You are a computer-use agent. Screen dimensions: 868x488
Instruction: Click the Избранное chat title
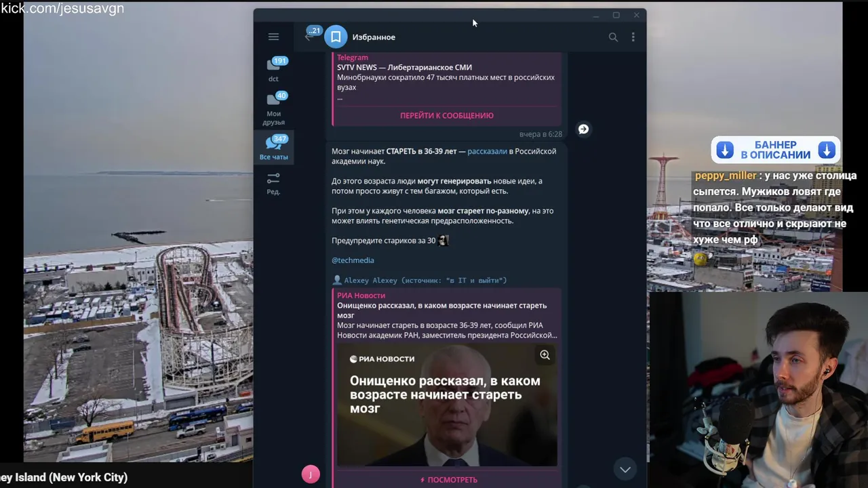(x=374, y=37)
